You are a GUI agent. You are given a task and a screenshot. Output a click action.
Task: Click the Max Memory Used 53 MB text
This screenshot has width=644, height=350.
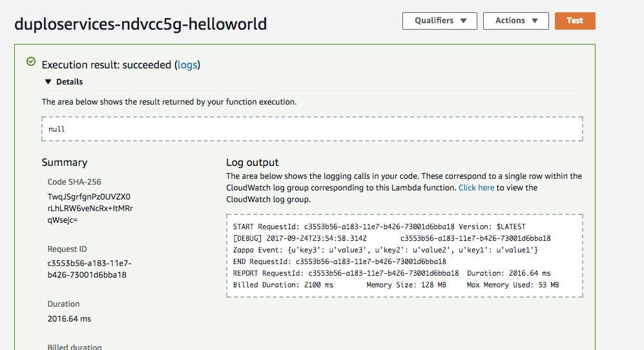point(512,285)
